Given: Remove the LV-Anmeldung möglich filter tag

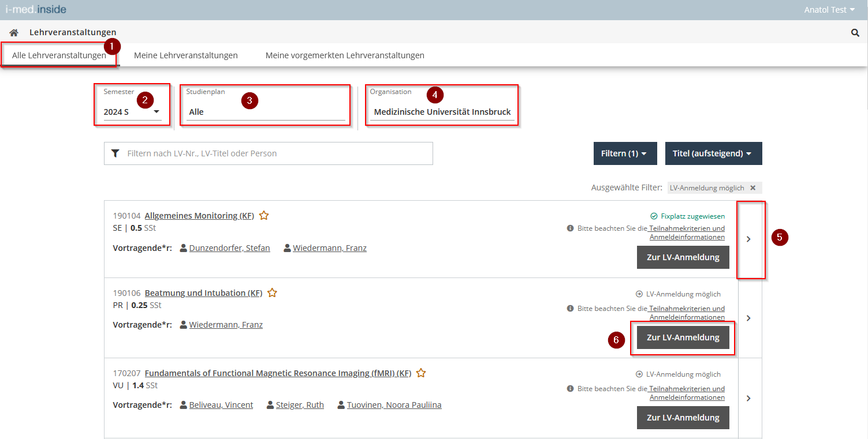Looking at the screenshot, I should 752,188.
